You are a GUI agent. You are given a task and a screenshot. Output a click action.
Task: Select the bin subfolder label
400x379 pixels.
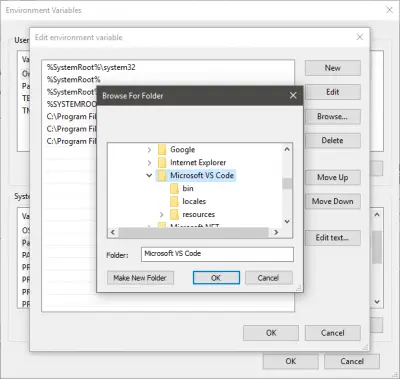188,188
